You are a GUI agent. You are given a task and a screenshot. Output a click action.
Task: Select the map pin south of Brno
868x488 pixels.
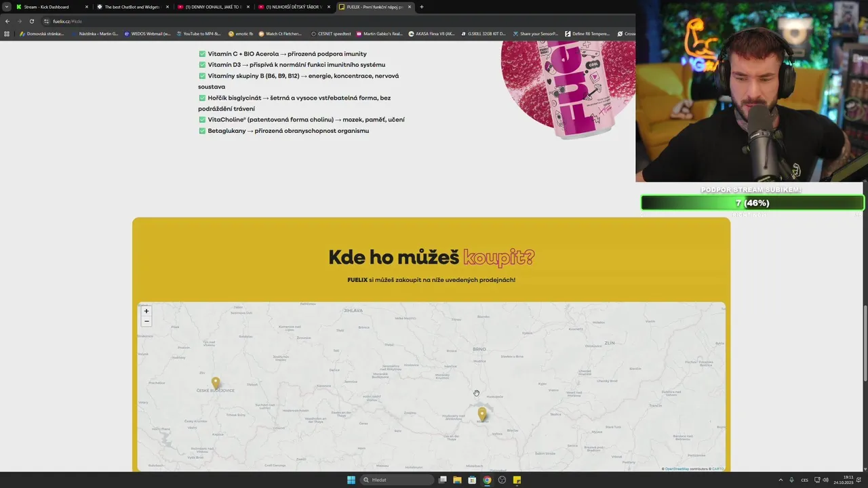pos(481,413)
